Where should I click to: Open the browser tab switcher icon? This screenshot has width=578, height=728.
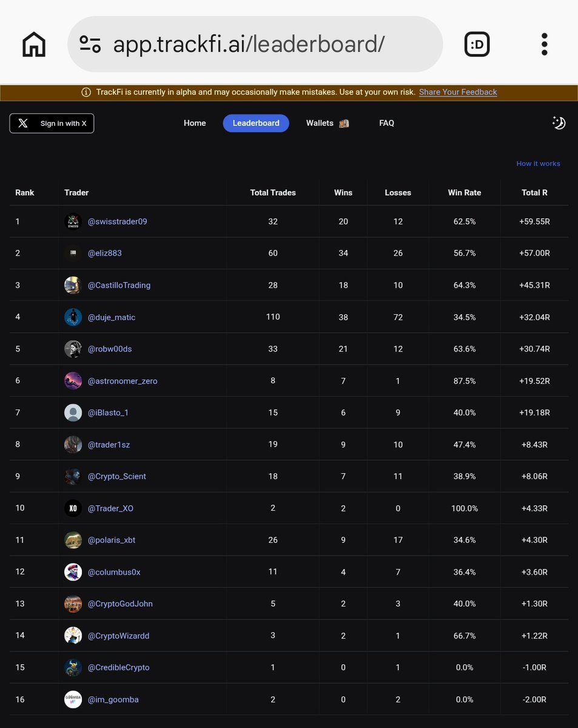477,44
